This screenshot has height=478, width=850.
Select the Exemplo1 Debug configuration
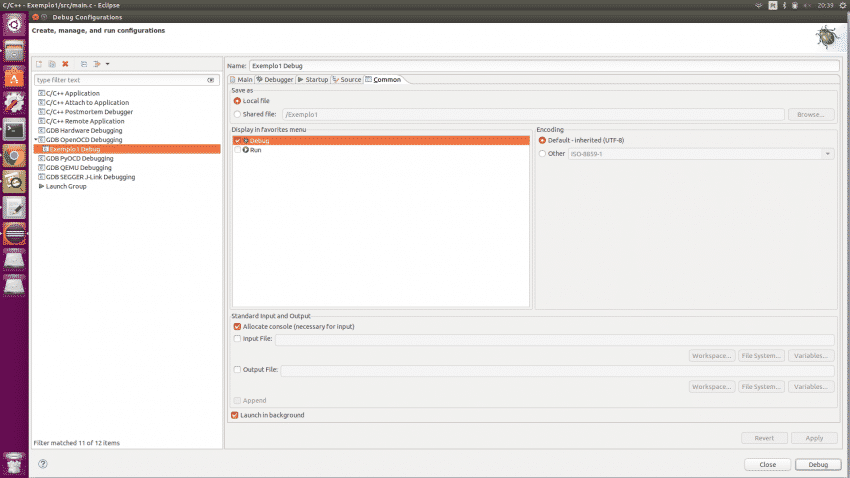[x=127, y=149]
